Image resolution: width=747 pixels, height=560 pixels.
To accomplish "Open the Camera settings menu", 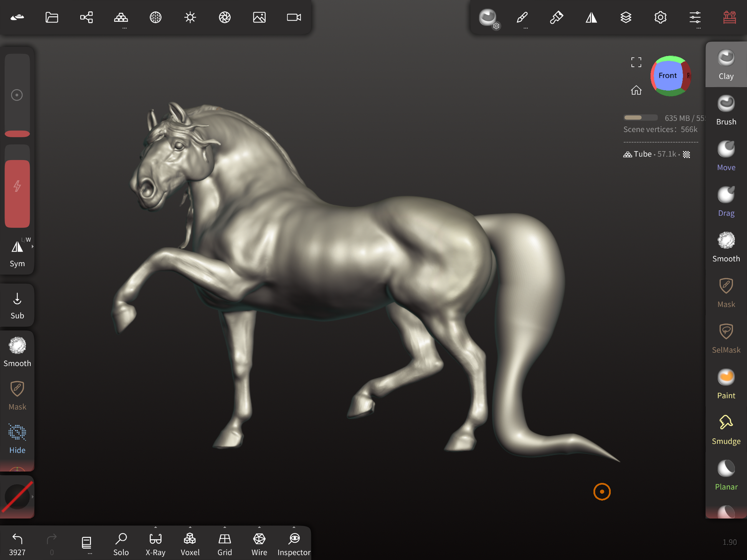I will [x=294, y=17].
